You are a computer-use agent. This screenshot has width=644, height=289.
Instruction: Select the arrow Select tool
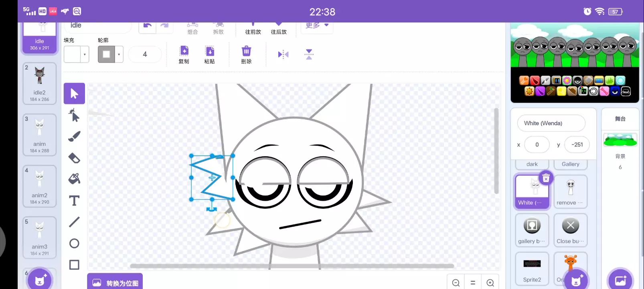click(x=74, y=94)
